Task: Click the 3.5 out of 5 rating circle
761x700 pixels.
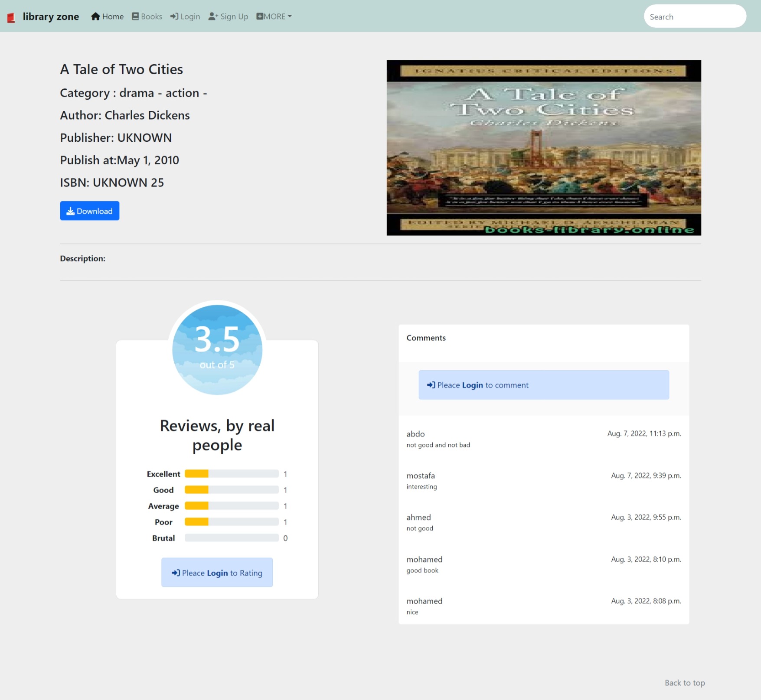Action: coord(217,349)
